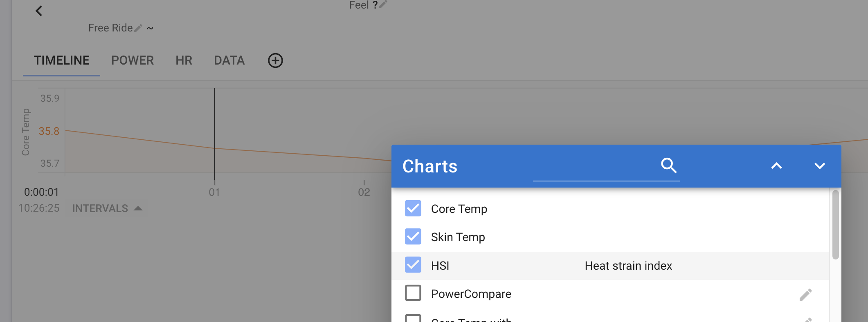Viewport: 868px width, 322px height.
Task: Uncheck the Core Temp chart checkbox
Action: point(413,208)
